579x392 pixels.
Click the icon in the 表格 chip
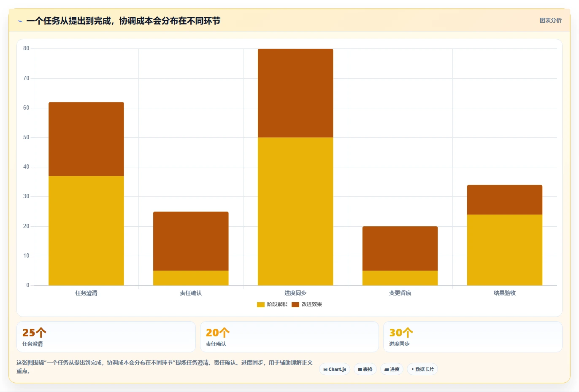click(360, 370)
